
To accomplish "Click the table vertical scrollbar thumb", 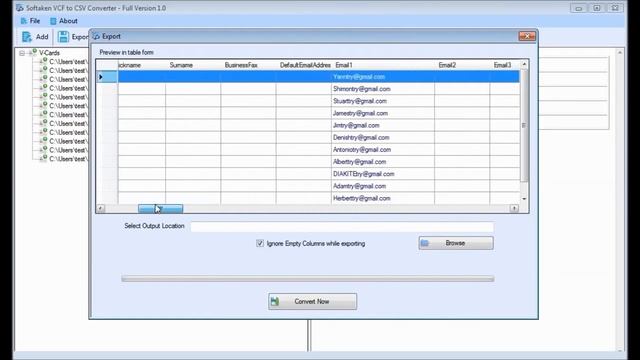I will (524, 126).
